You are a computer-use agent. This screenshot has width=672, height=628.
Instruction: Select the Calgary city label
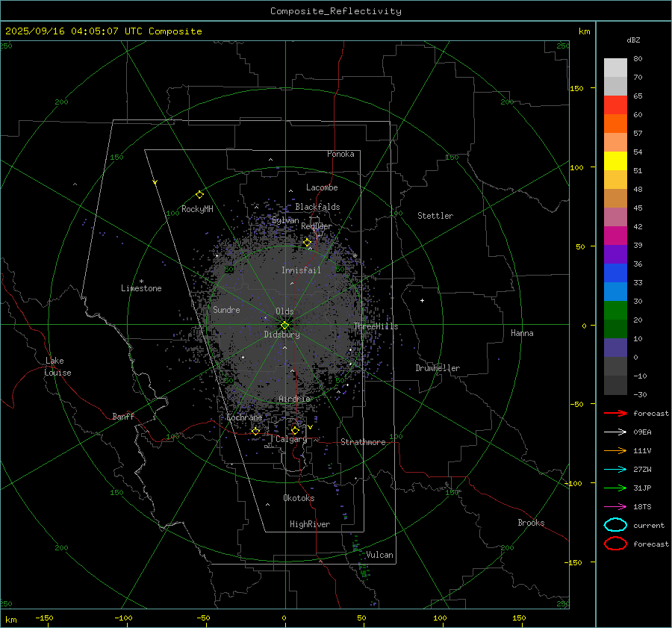(291, 439)
